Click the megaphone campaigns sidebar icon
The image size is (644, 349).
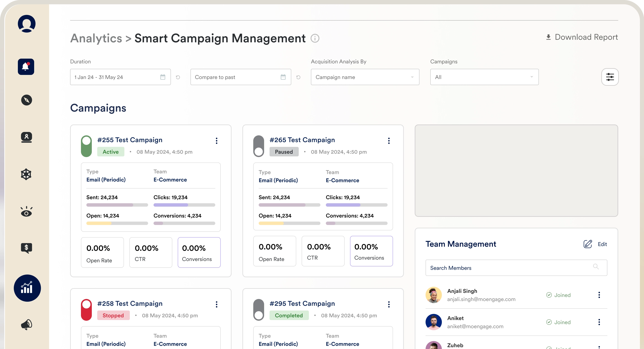pyautogui.click(x=26, y=325)
